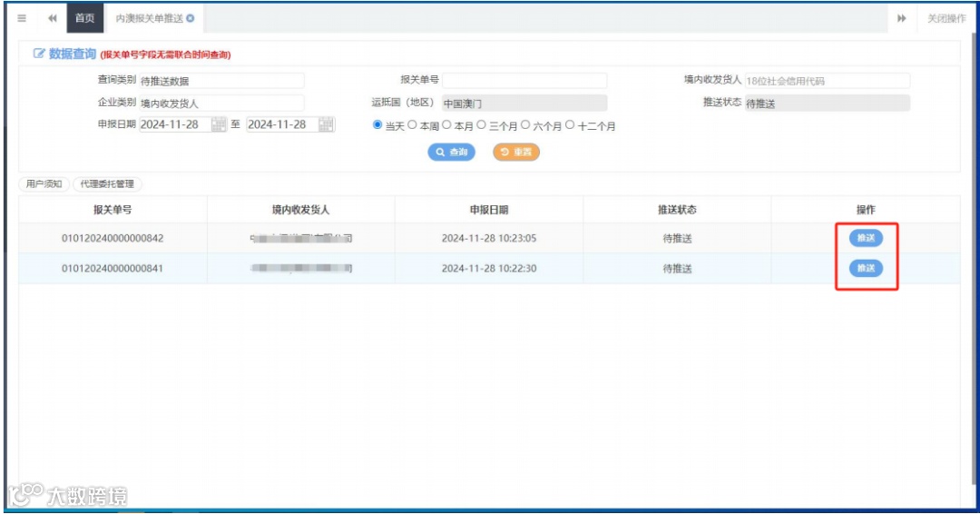The height and width of the screenshot is (514, 980).
Task: Click the date cell 2024-11-28 10:23:05
Action: pos(489,238)
